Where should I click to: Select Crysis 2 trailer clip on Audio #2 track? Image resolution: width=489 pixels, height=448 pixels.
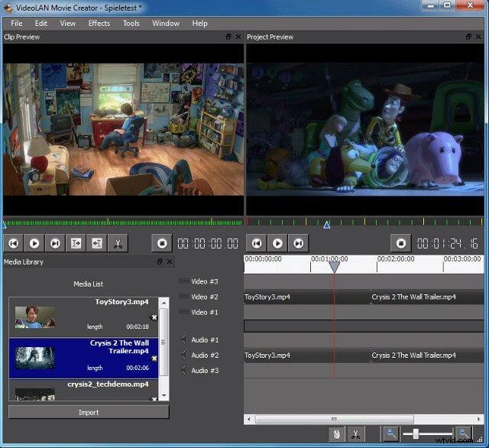(426, 355)
